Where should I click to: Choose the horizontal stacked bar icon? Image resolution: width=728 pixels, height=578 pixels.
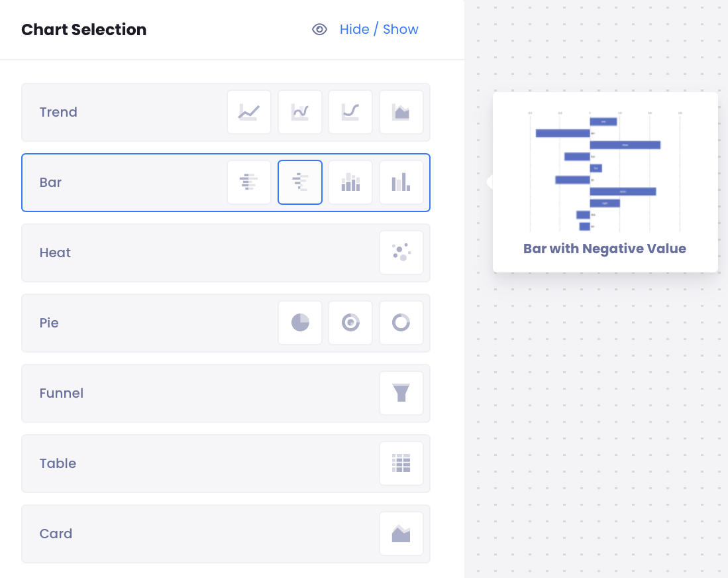click(x=249, y=182)
